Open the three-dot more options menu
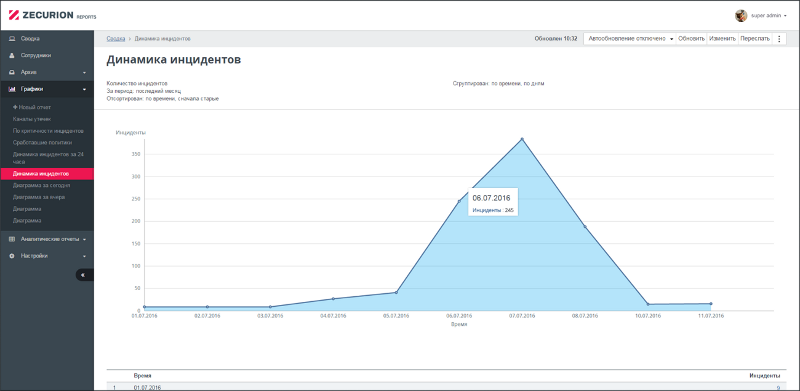The width and height of the screenshot is (800, 391). coord(779,39)
